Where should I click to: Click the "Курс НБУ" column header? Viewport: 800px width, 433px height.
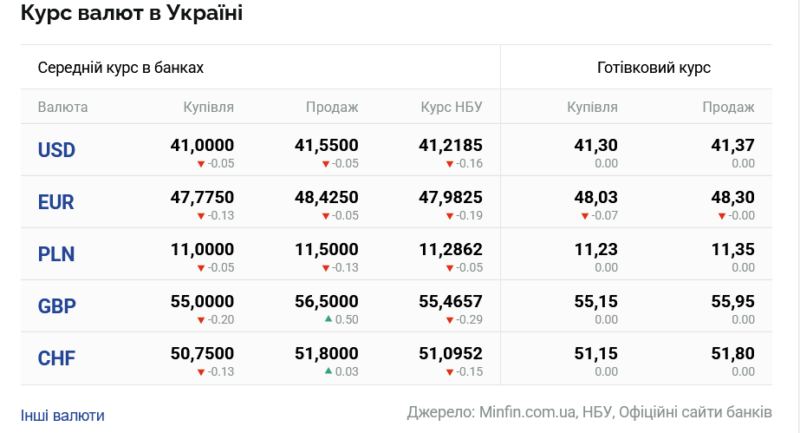pos(451,107)
